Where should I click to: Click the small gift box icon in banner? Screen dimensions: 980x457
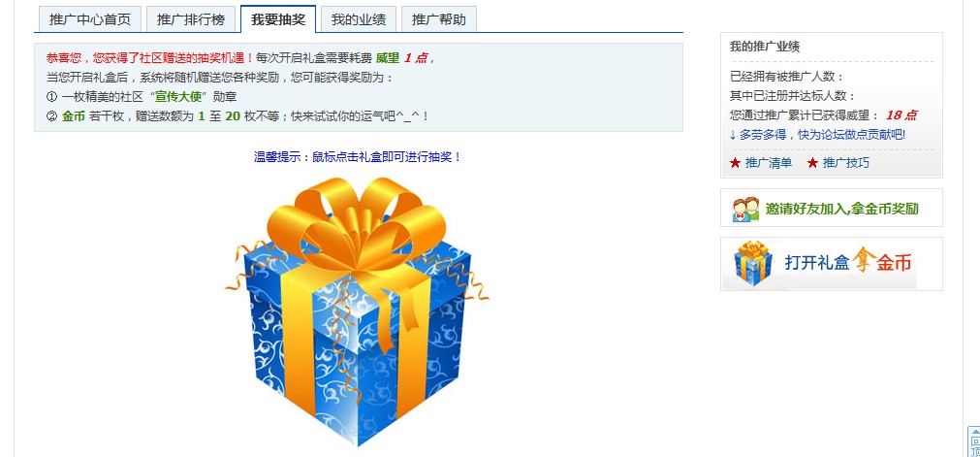tap(752, 264)
